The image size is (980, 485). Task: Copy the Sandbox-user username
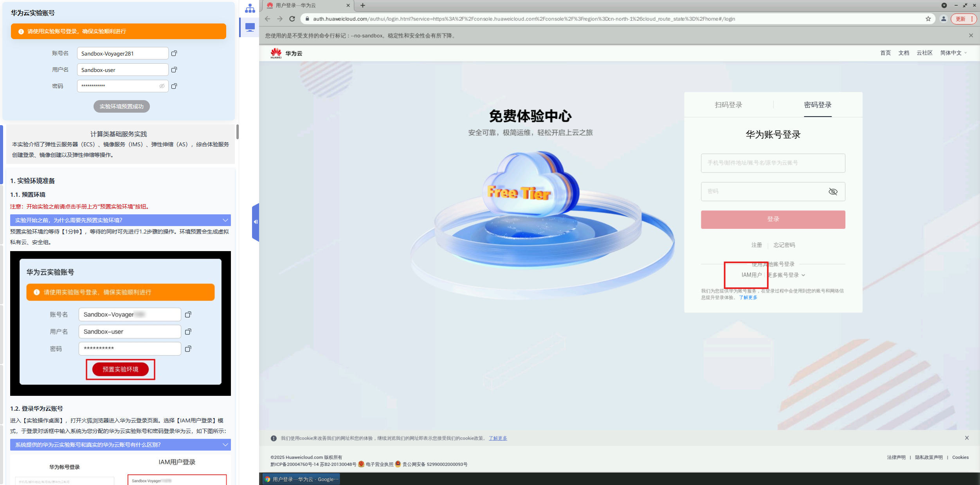coord(174,70)
